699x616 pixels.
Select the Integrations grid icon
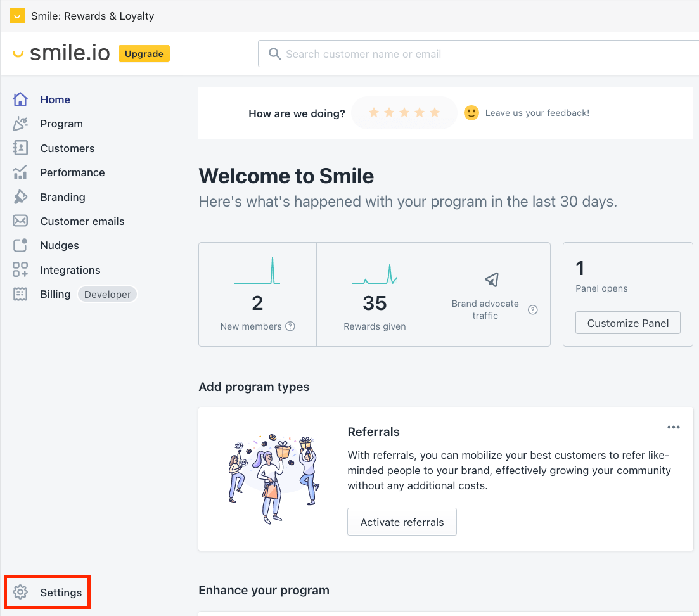point(20,270)
